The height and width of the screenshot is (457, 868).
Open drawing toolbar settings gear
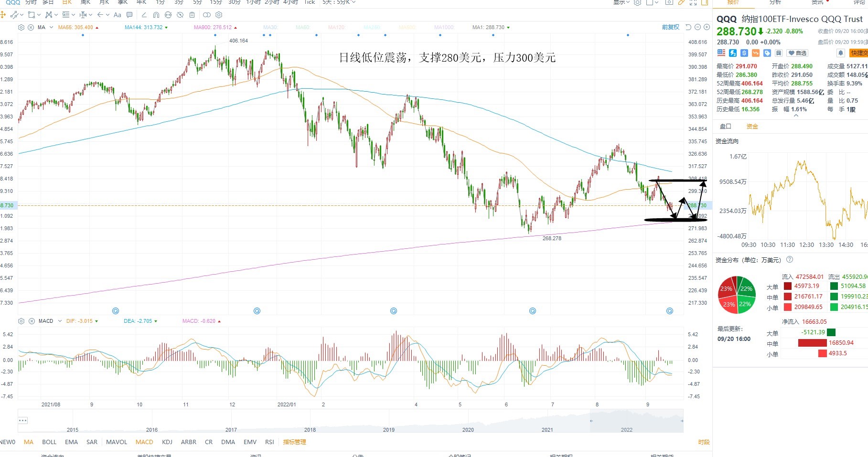[x=219, y=15]
